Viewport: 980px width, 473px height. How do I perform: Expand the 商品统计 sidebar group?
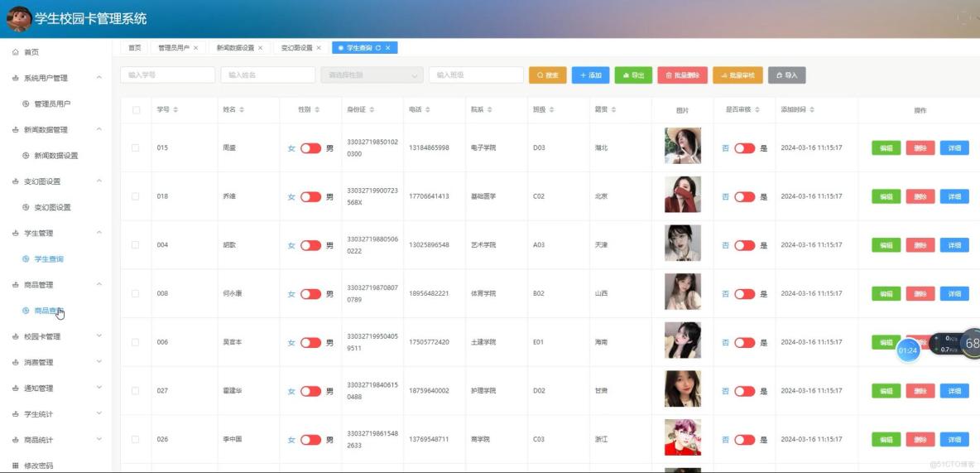pos(98,440)
